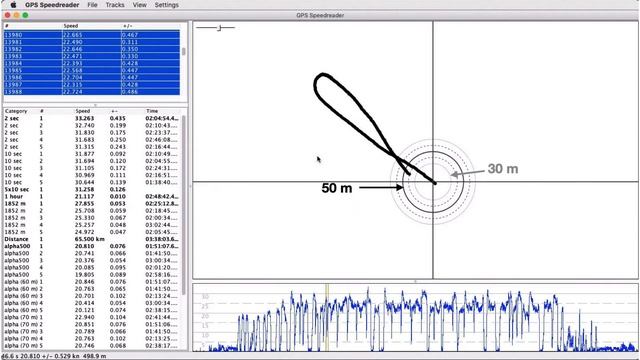The width and height of the screenshot is (640, 360).
Task: Select alpha500 result with speed 20.376
Action: (x=92, y=260)
